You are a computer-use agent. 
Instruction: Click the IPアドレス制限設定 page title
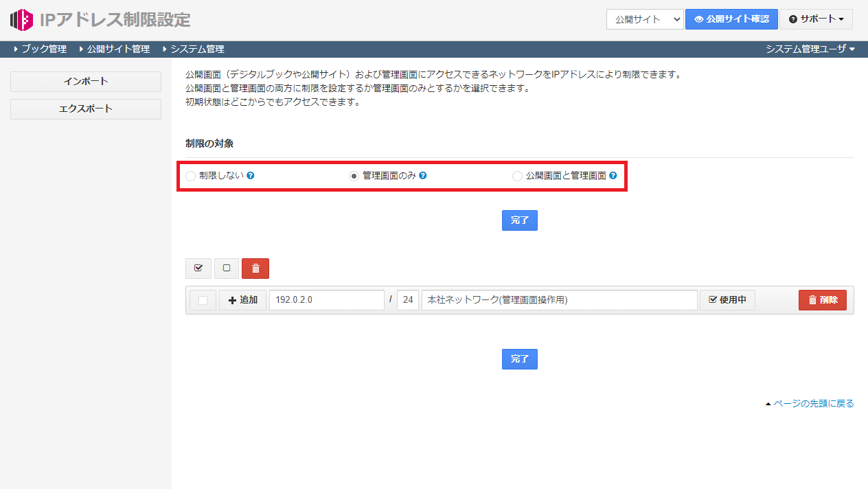(x=115, y=20)
